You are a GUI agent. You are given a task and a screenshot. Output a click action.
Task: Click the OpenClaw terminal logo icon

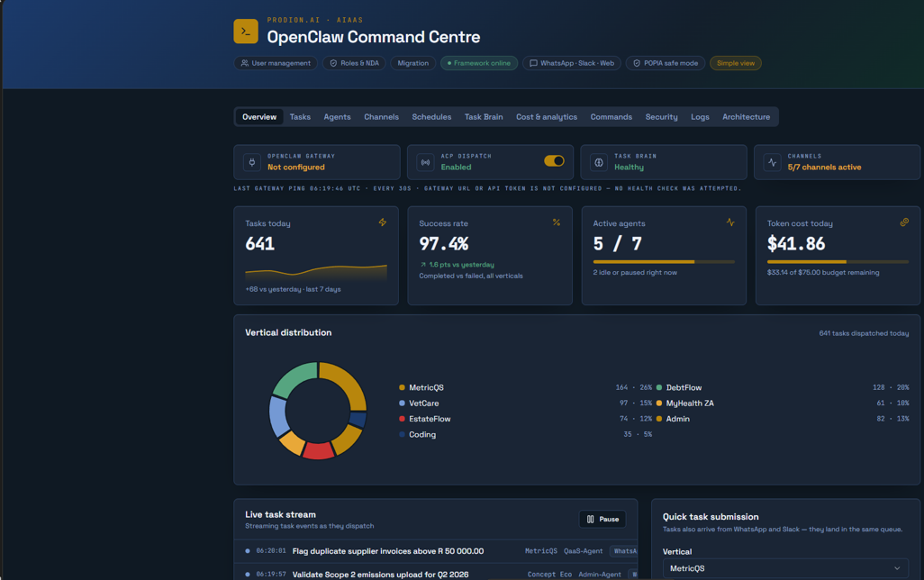coord(246,32)
